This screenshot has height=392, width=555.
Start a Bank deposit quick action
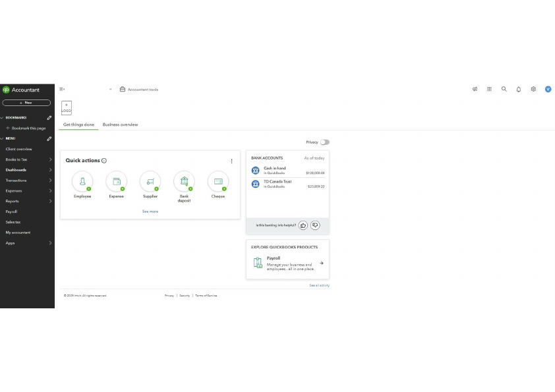[x=184, y=182]
